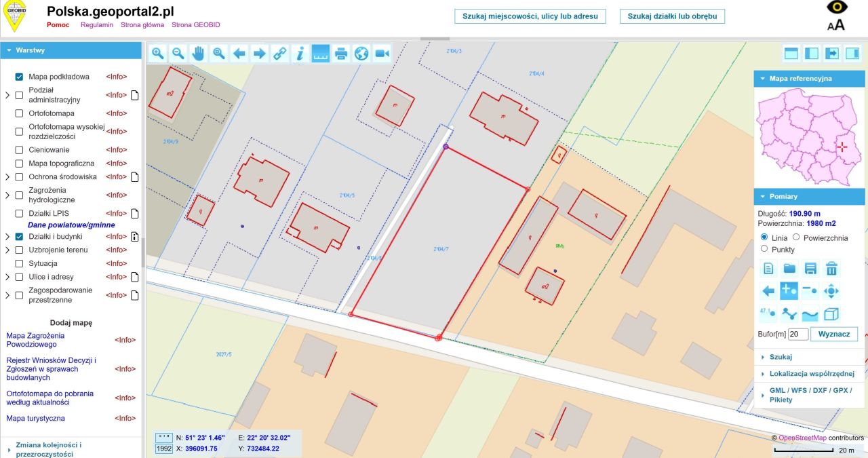Click the video camera toolbar icon
868x458 pixels.
coord(382,54)
